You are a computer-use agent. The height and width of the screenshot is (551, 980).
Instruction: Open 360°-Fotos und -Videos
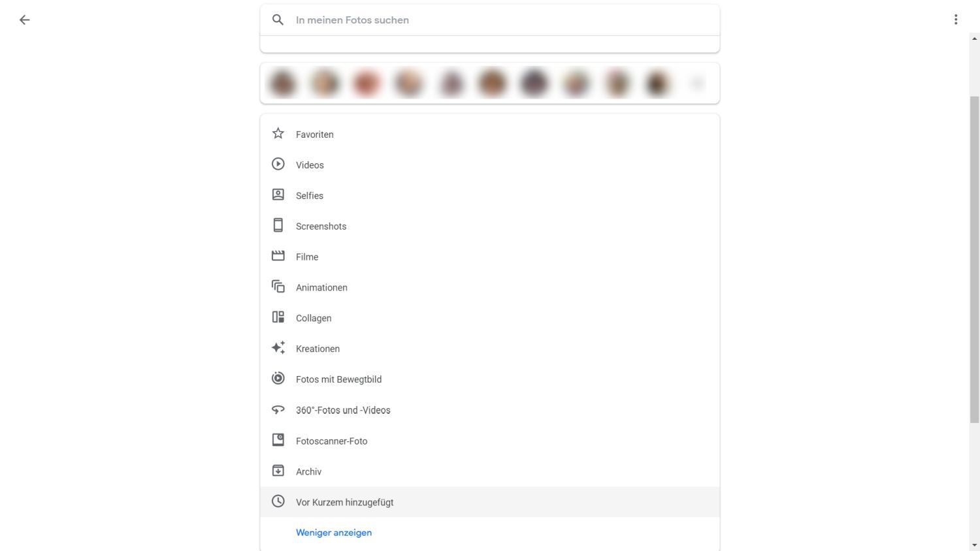click(343, 410)
